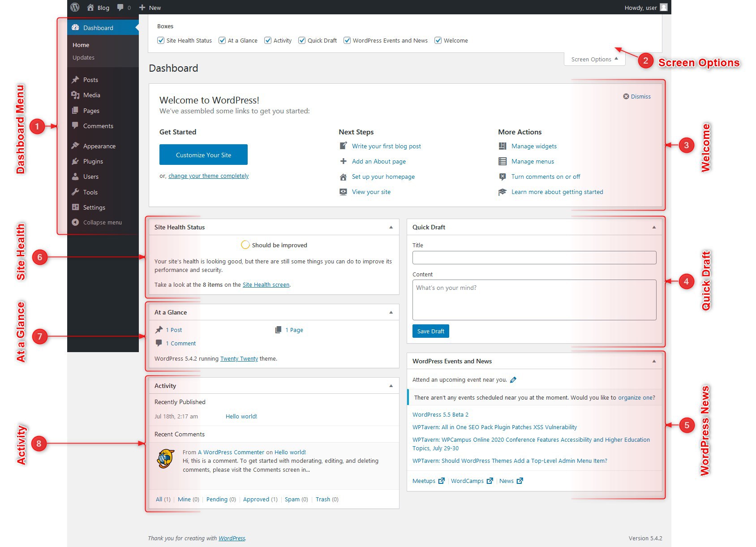The height and width of the screenshot is (547, 756).
Task: Click the comments bubble in admin bar
Action: (120, 7)
